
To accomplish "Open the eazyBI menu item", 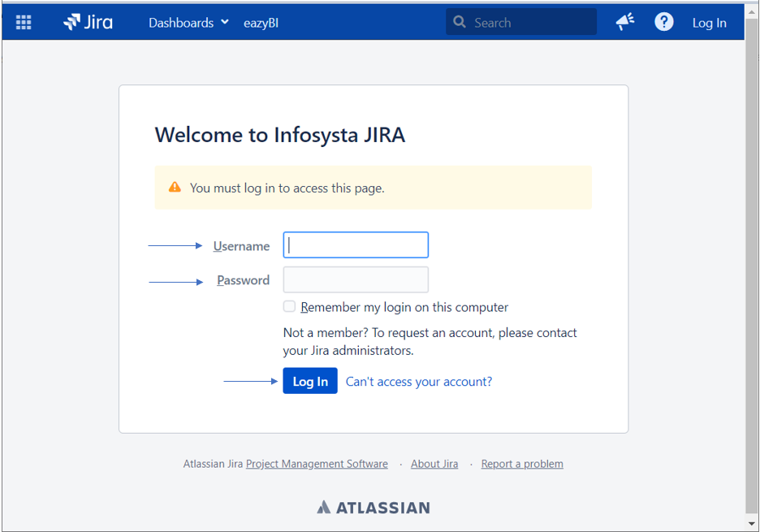I will (261, 23).
